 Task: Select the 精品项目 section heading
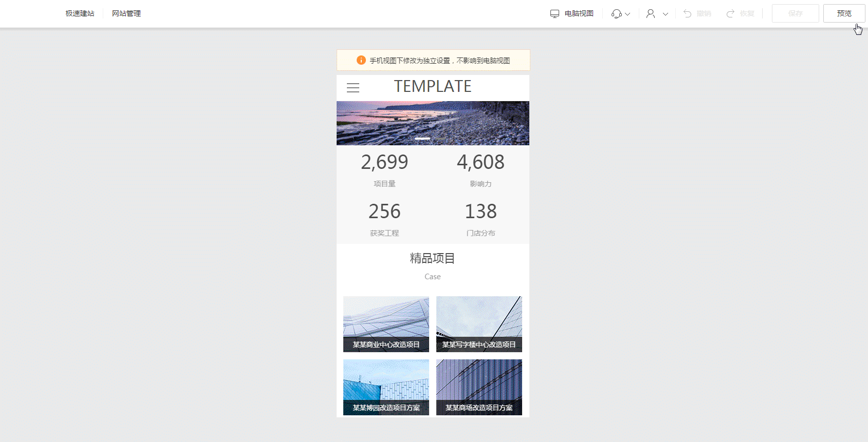(433, 258)
